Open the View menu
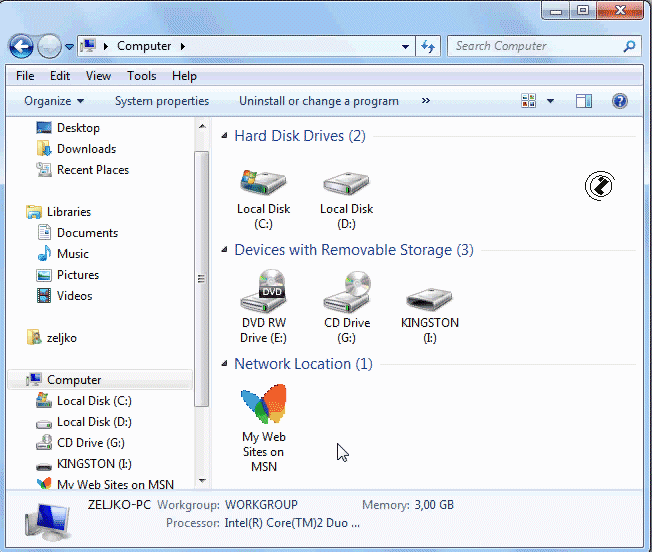Viewport: 652px width, 552px height. pyautogui.click(x=98, y=76)
